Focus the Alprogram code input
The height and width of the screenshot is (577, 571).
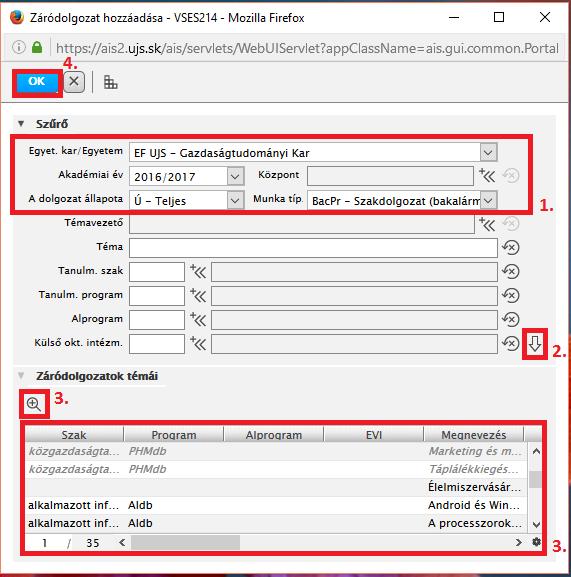coord(157,320)
